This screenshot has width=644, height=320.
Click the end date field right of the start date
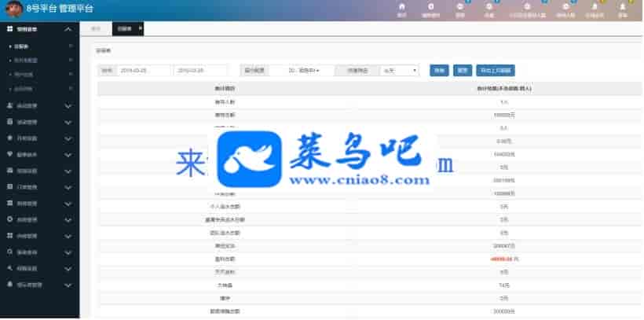pos(200,71)
